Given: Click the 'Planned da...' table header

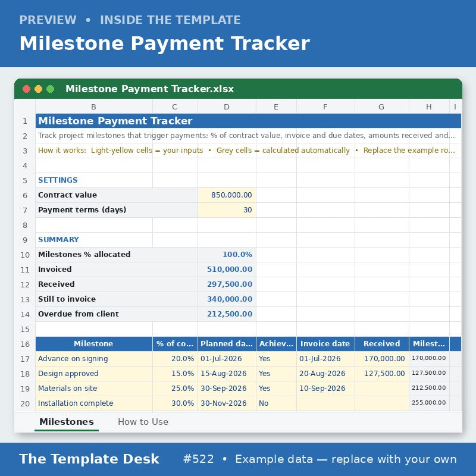Looking at the screenshot, I should pos(227,344).
